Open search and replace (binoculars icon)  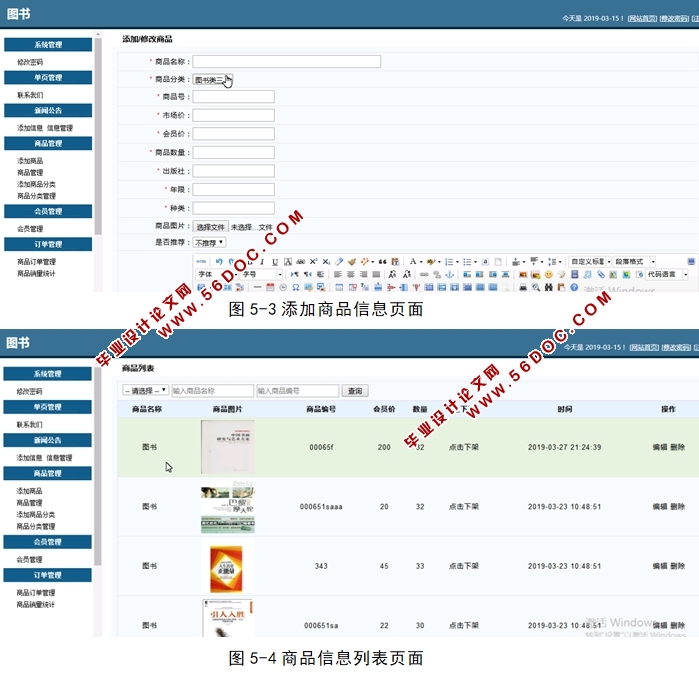[549, 287]
